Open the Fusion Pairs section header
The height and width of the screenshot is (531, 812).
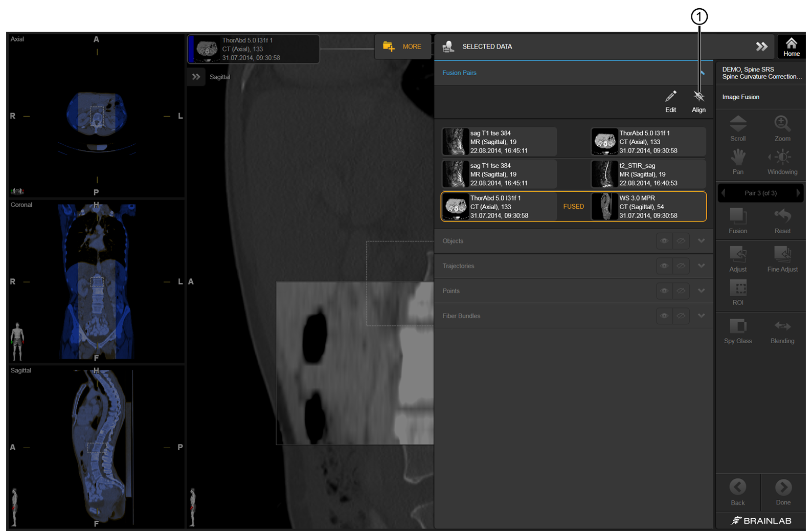573,73
